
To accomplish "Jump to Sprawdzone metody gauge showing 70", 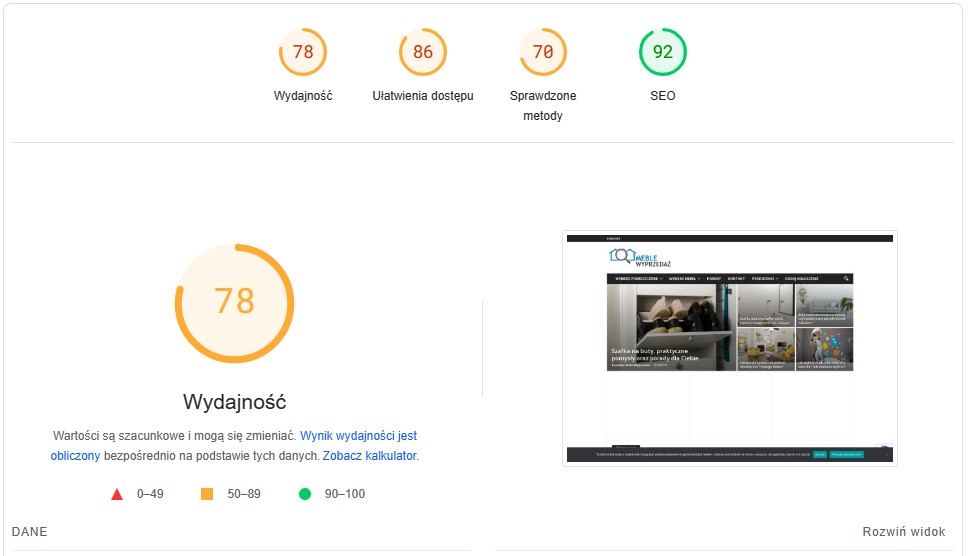I will (x=543, y=52).
